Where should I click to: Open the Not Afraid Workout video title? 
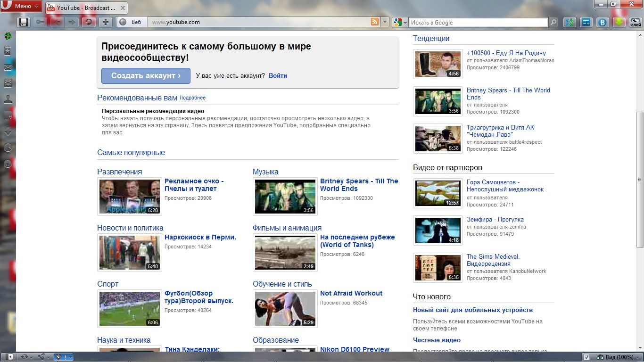tap(351, 293)
